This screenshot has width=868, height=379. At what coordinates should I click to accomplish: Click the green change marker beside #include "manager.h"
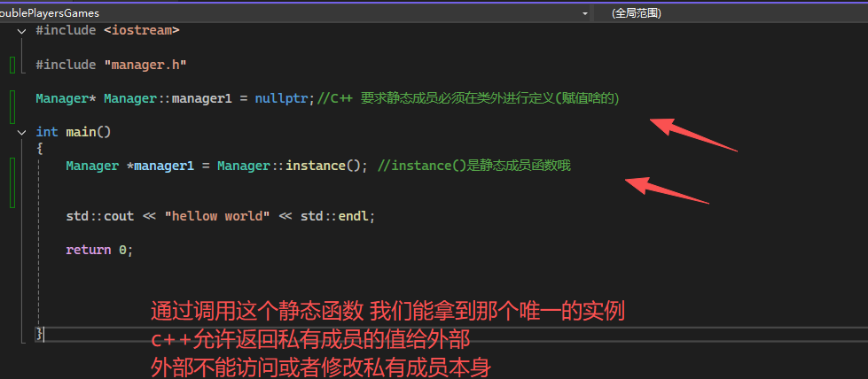click(x=12, y=65)
